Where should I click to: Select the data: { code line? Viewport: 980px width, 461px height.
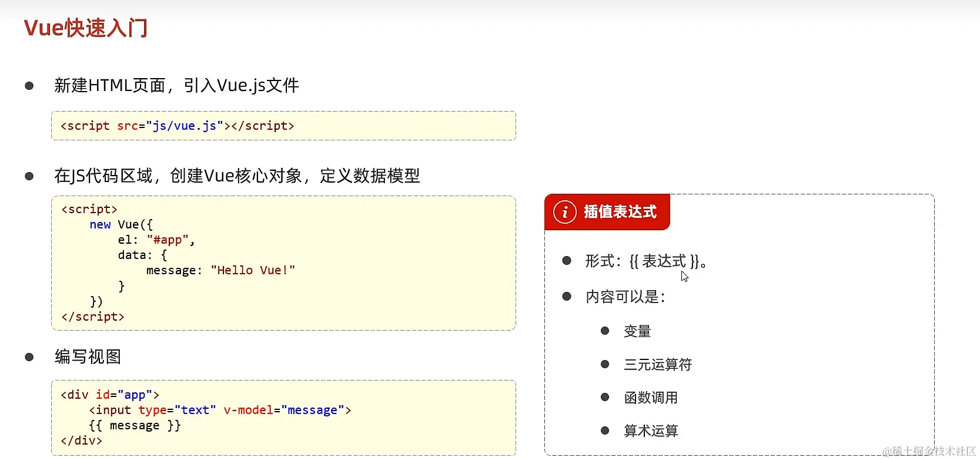click(142, 255)
